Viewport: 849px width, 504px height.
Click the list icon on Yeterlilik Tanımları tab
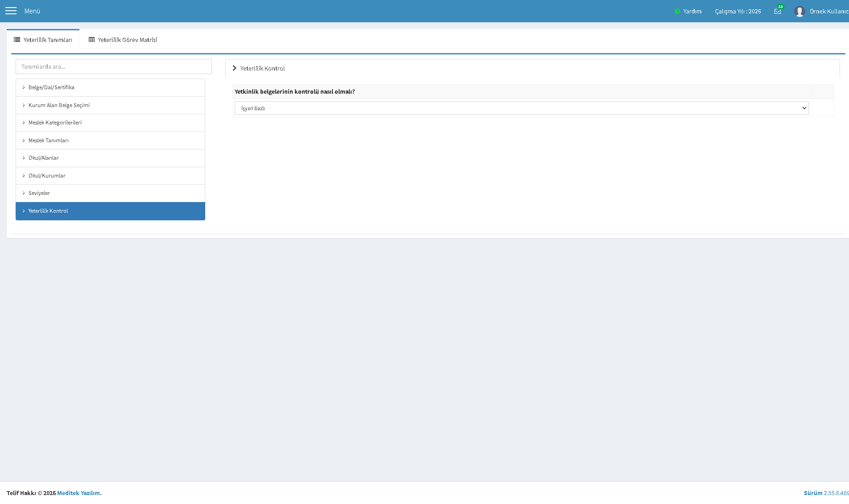click(x=17, y=40)
